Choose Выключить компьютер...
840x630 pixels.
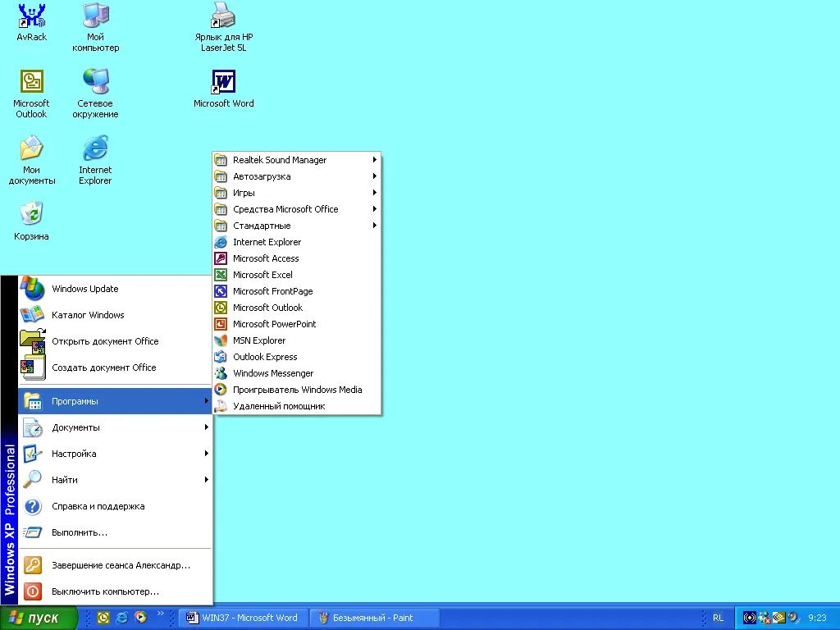115,591
